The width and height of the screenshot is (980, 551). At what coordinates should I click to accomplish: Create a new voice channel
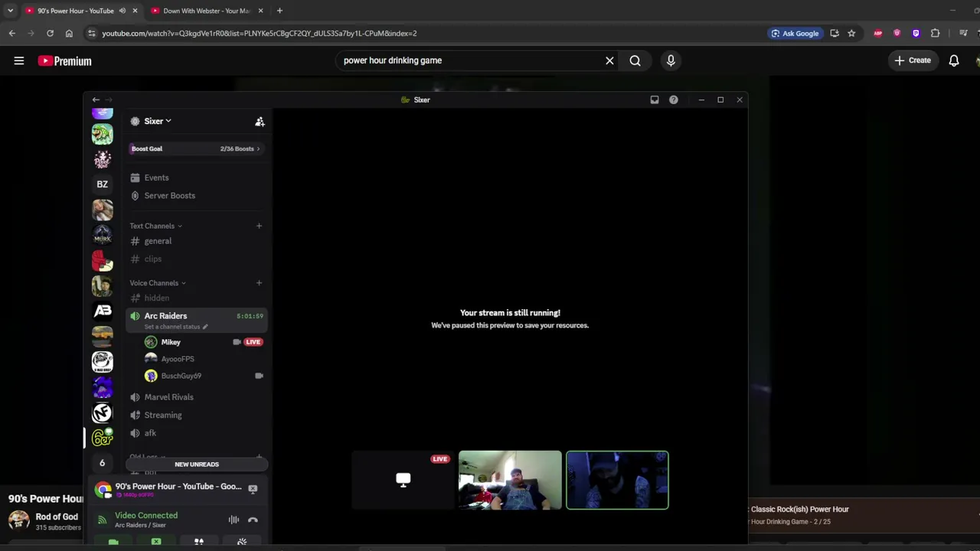259,283
